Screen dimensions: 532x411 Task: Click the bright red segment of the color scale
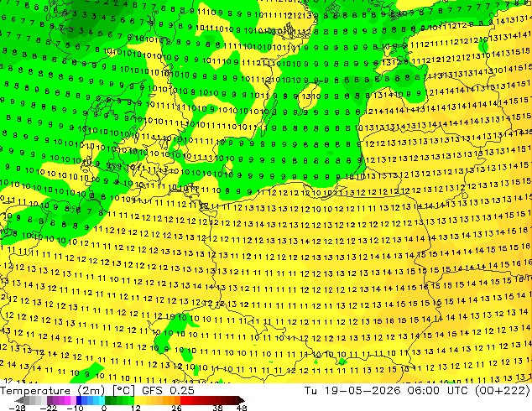[183, 400]
